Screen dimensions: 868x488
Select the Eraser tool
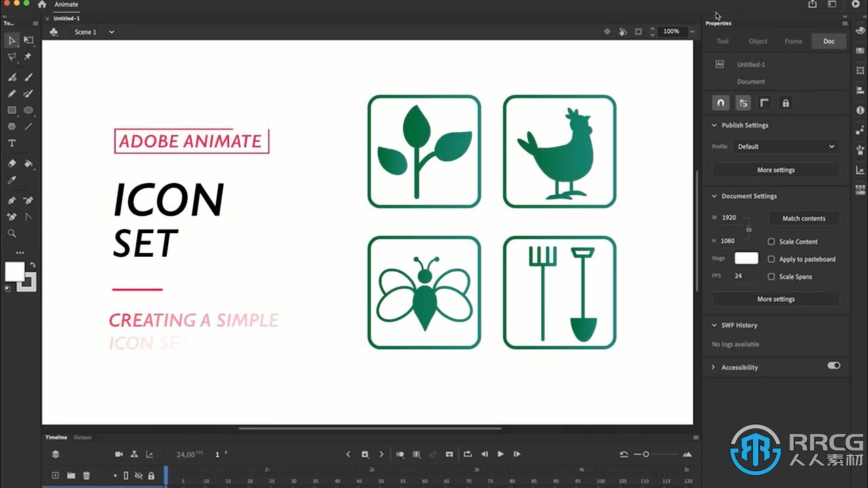tap(12, 163)
